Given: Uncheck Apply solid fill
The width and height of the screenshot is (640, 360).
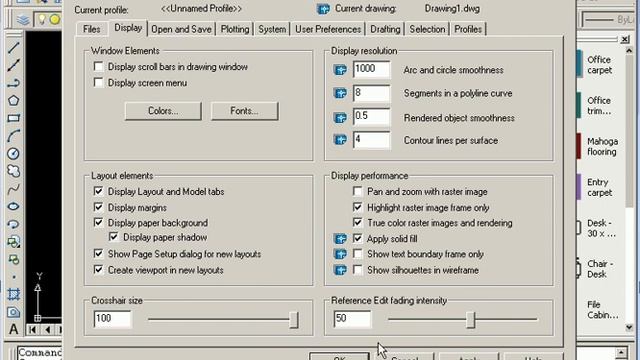Looking at the screenshot, I should click(x=358, y=238).
